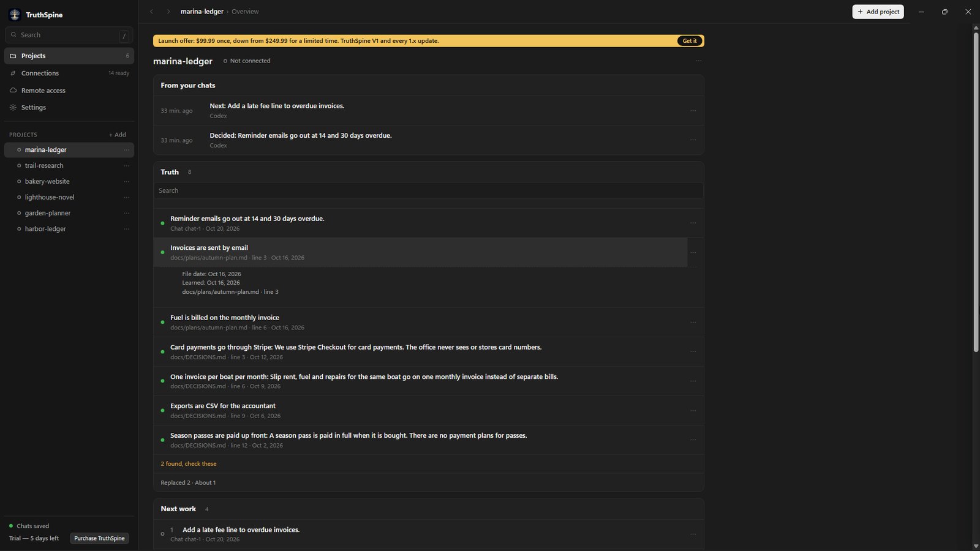Image resolution: width=980 pixels, height=551 pixels.
Task: Click Get it on the launch offer
Action: click(689, 41)
